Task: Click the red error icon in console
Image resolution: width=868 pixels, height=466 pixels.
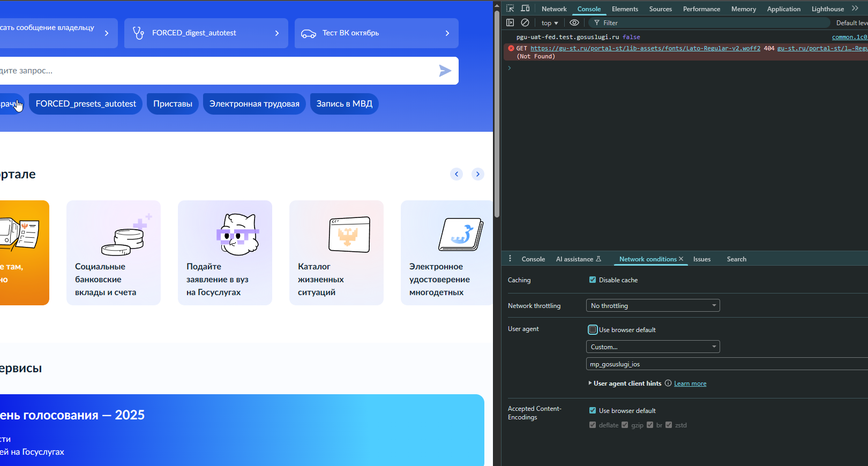Action: 511,48
